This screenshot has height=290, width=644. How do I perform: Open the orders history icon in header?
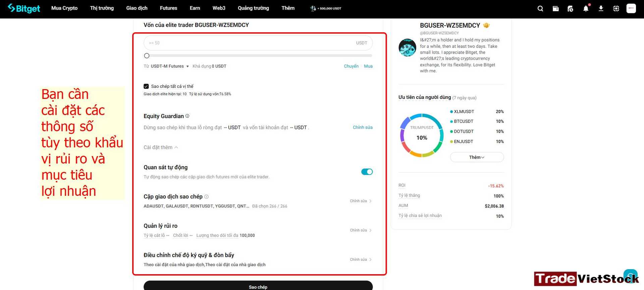570,9
